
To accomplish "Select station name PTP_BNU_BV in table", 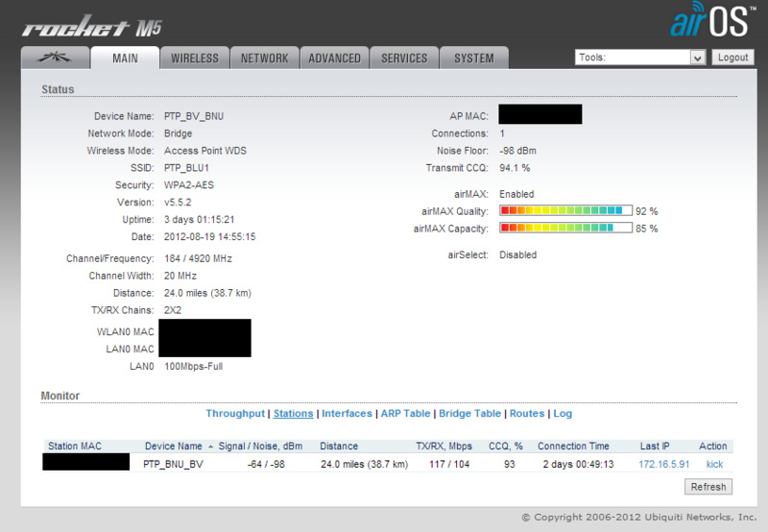I will [x=173, y=464].
